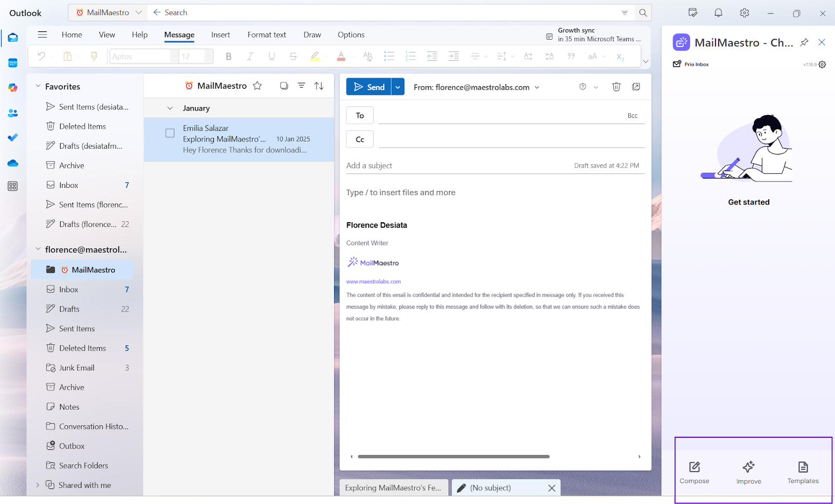835x504 pixels.
Task: Apply numbered list formatting
Action: [x=411, y=56]
